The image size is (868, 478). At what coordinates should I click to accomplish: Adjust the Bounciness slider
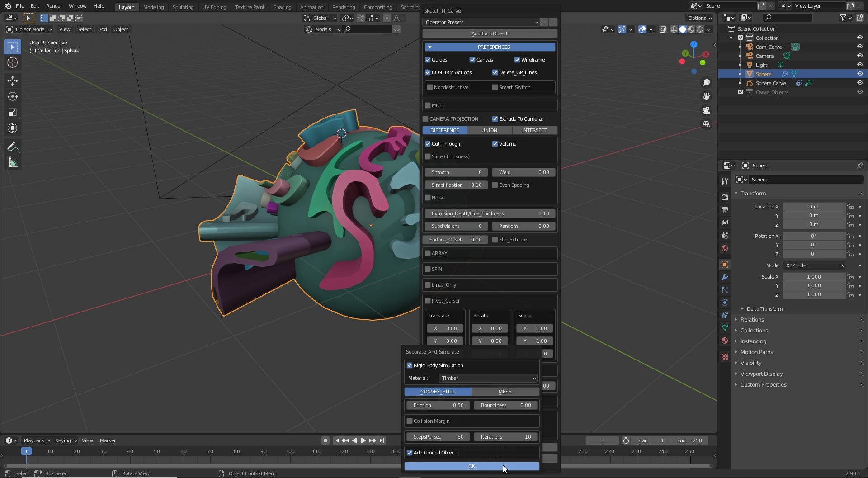point(505,405)
